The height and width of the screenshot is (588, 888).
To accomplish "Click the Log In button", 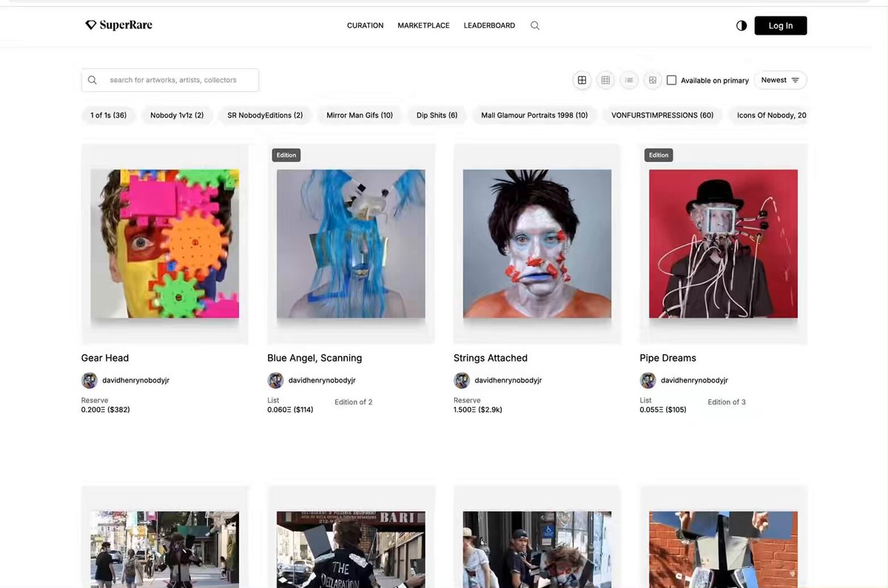I will 781,25.
